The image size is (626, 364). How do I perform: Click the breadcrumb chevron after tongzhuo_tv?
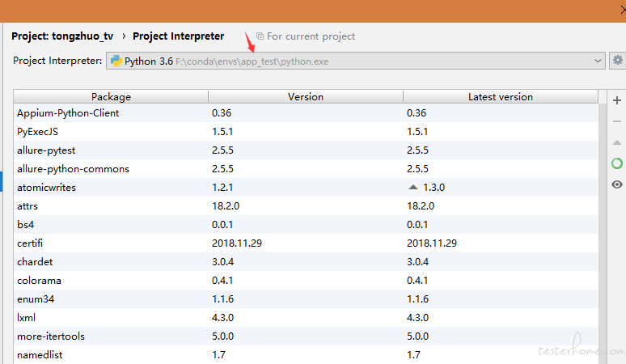click(x=124, y=36)
